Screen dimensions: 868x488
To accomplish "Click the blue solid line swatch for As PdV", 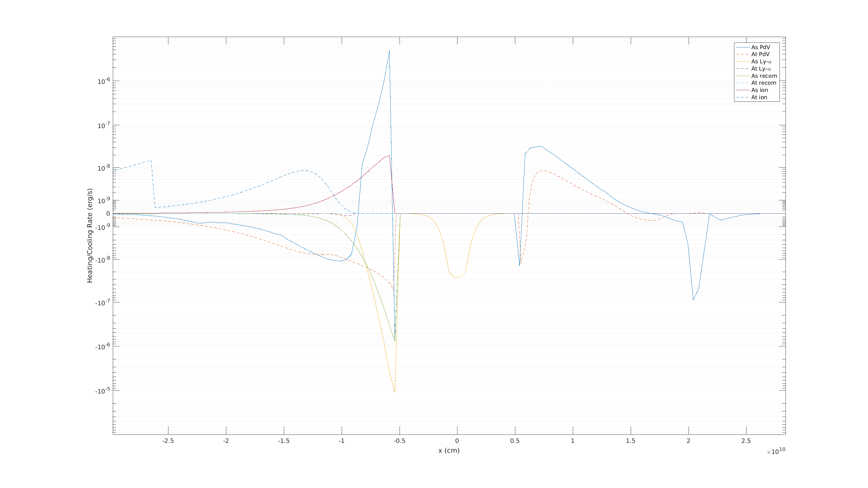I will click(743, 47).
